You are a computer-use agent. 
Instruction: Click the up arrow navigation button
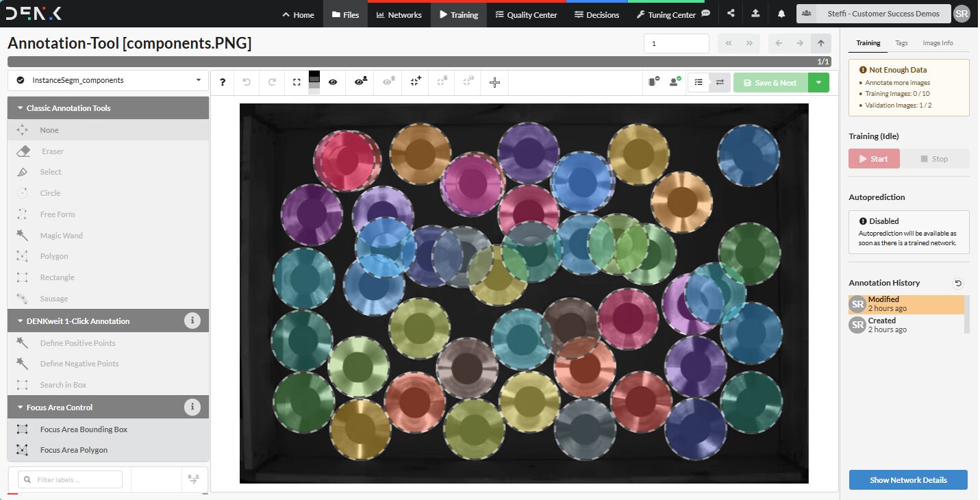[820, 43]
